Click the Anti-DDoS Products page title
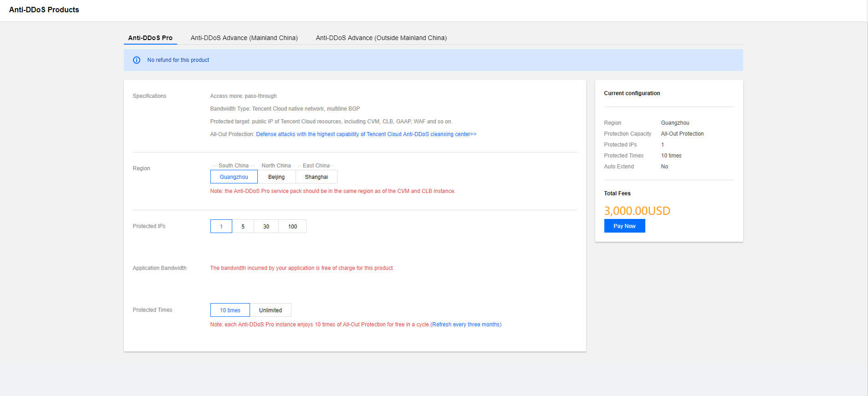This screenshot has width=868, height=396. (x=44, y=10)
